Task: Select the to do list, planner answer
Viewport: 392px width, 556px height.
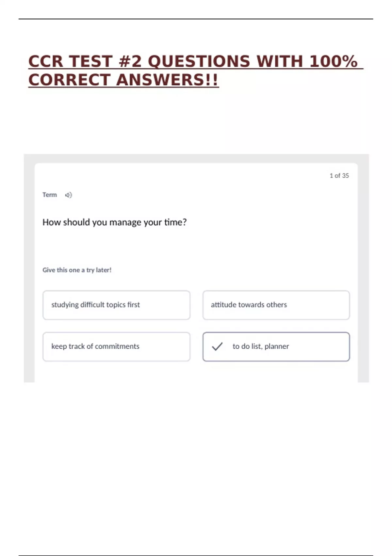Action: click(x=276, y=347)
